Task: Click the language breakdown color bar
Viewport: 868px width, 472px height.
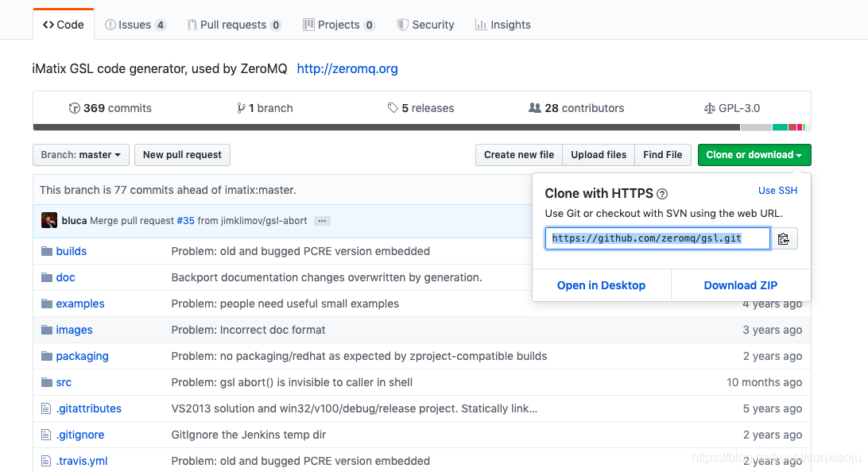Action: pos(422,127)
